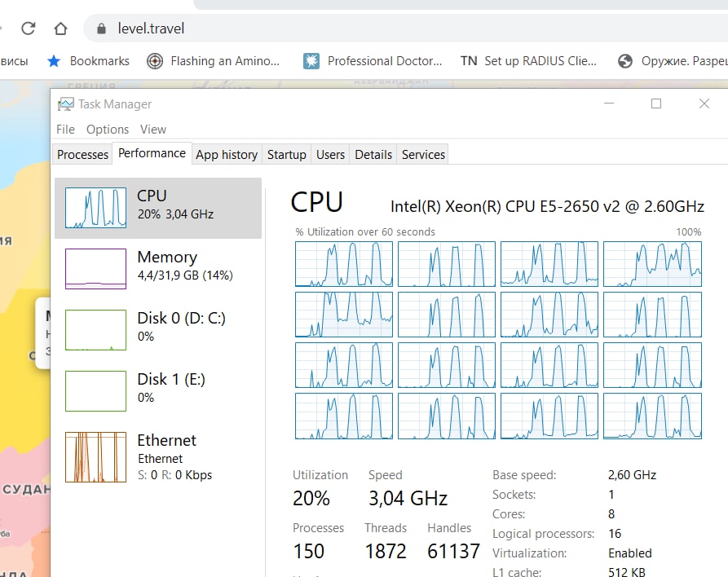Reload the browser page

coord(29,29)
